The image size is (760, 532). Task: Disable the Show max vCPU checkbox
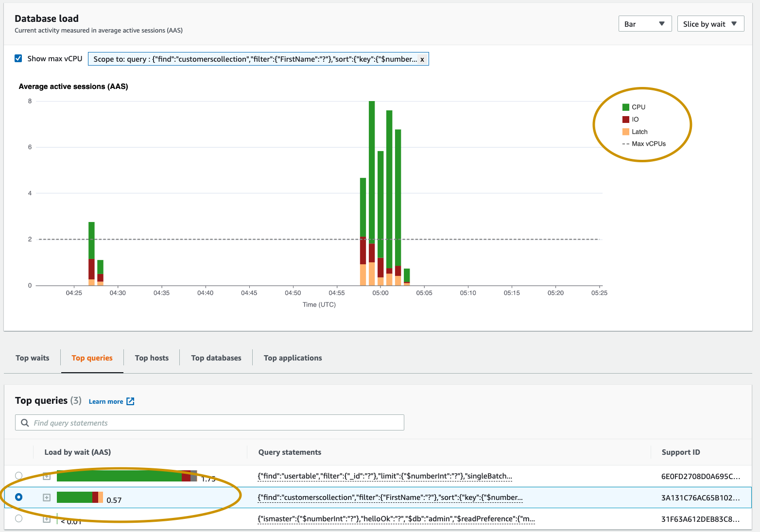tap(18, 58)
